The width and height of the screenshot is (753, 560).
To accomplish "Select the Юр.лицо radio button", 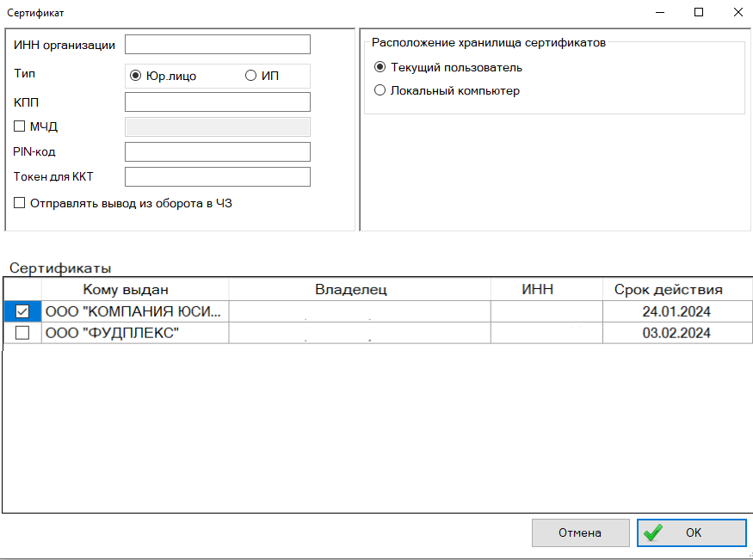I will click(135, 76).
